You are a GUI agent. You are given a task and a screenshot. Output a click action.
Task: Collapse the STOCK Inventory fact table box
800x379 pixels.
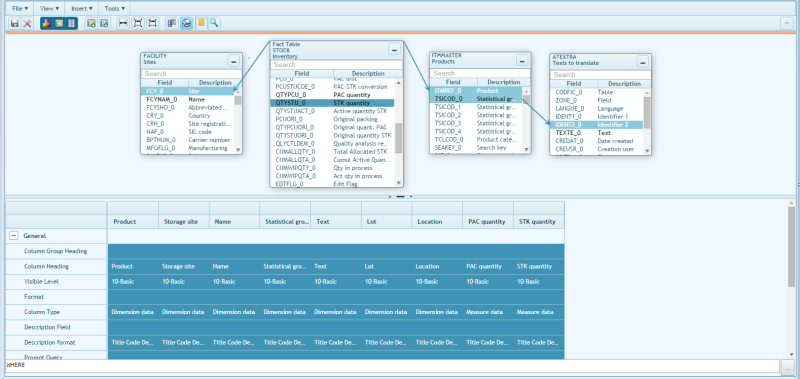click(x=394, y=49)
